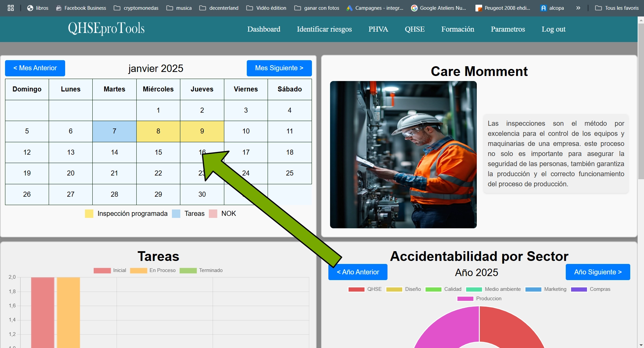Toggle Produccion series in accident chart legend

(x=479, y=299)
